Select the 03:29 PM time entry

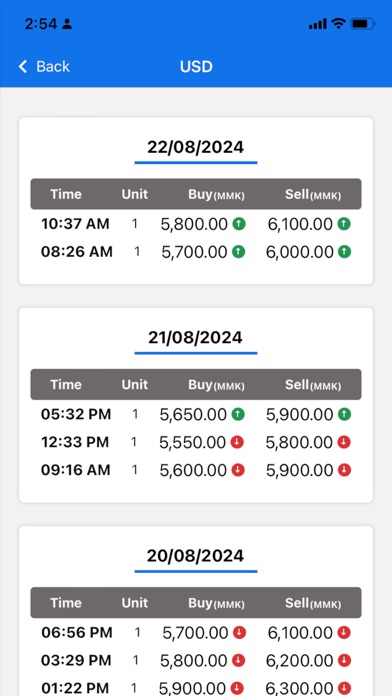[x=76, y=660]
